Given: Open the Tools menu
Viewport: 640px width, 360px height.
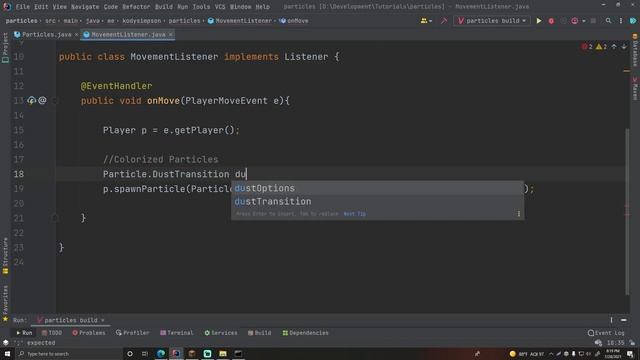Looking at the screenshot, I should pyautogui.click(x=201, y=7).
